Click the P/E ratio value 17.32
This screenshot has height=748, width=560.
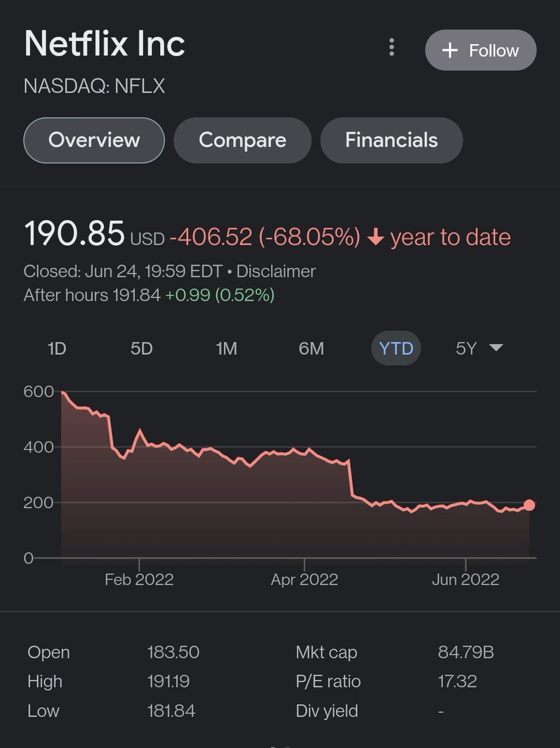457,681
